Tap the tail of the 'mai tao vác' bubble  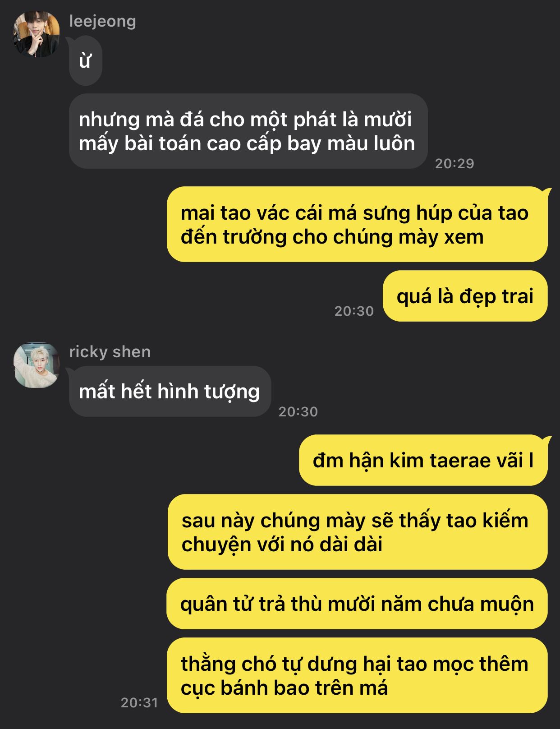[x=546, y=193]
